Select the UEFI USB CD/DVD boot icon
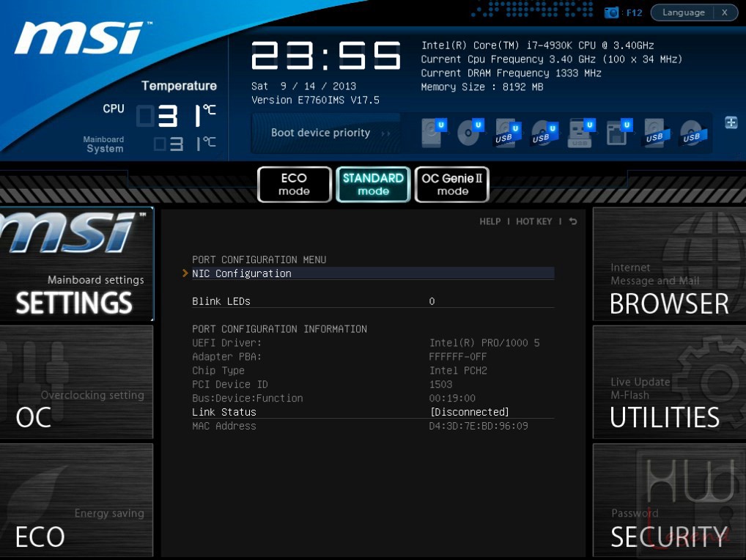746x560 pixels. tap(544, 133)
